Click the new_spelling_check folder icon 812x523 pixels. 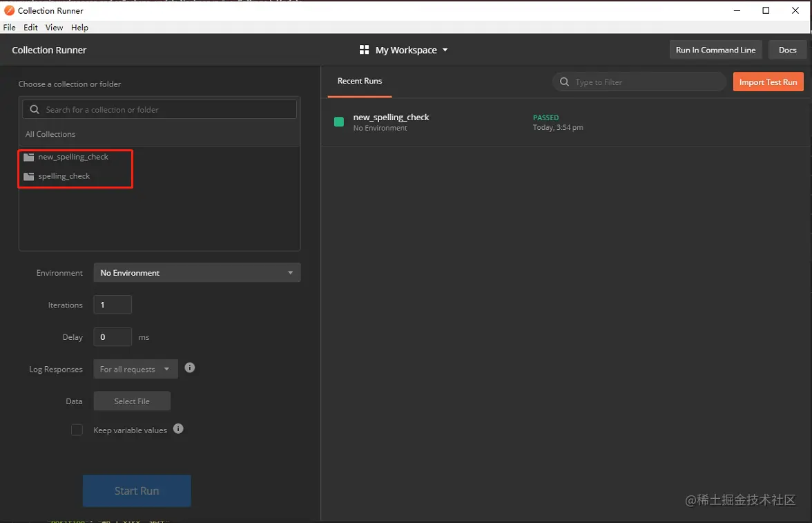click(29, 157)
